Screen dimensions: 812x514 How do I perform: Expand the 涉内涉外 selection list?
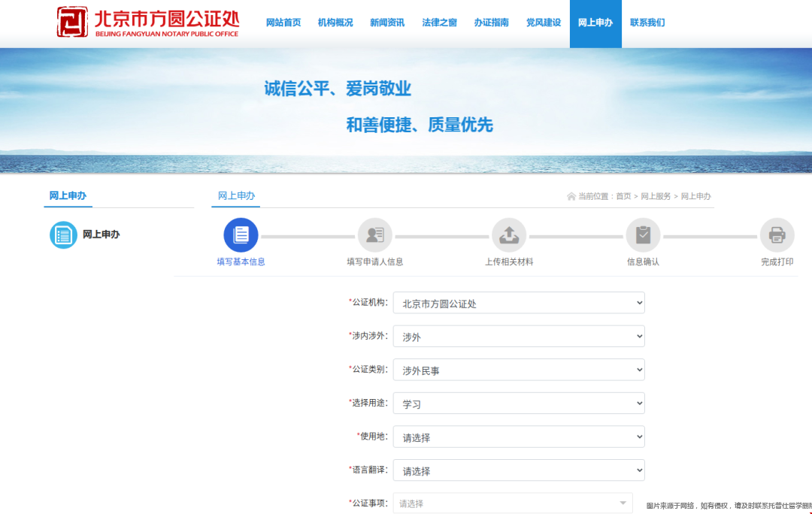pos(519,336)
